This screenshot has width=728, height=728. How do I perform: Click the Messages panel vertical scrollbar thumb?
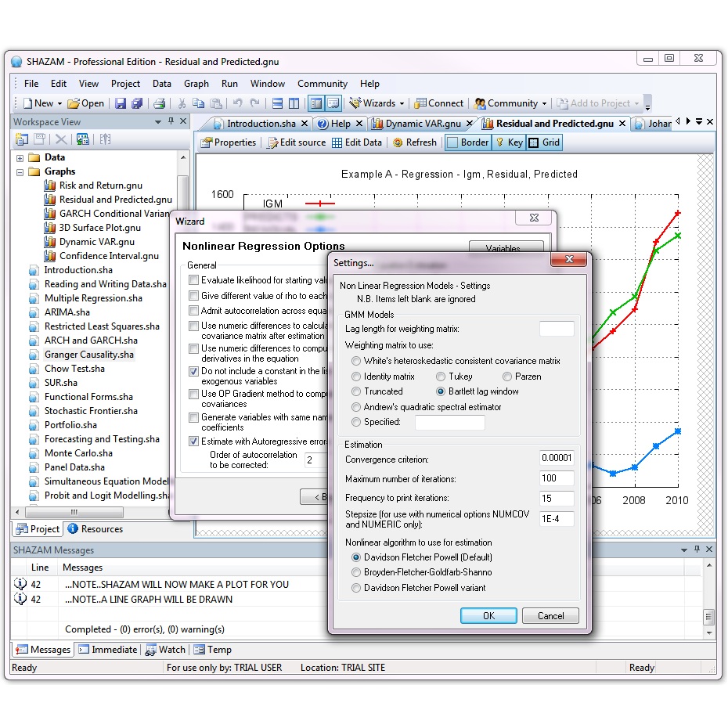(708, 617)
